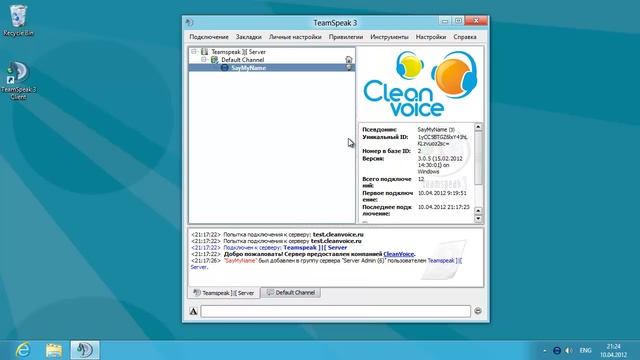
Task: Click the blue Teamspeak ]|[ Server log link
Action: point(315,247)
